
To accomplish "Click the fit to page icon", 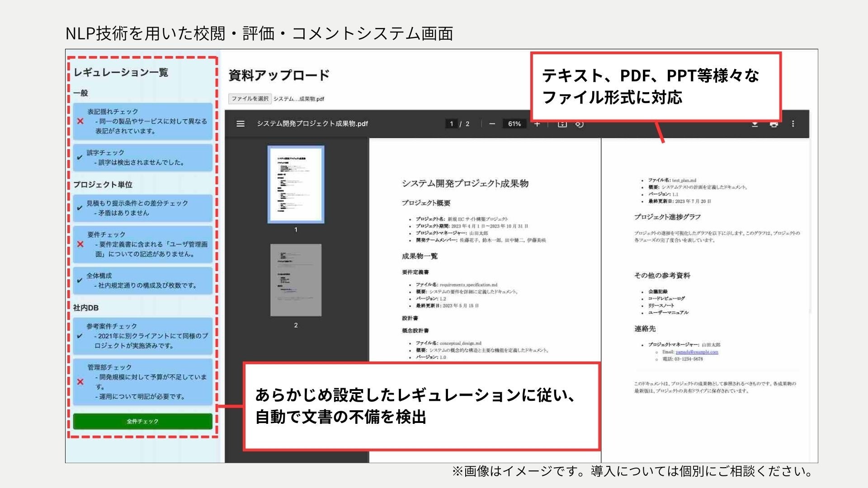I will point(562,124).
